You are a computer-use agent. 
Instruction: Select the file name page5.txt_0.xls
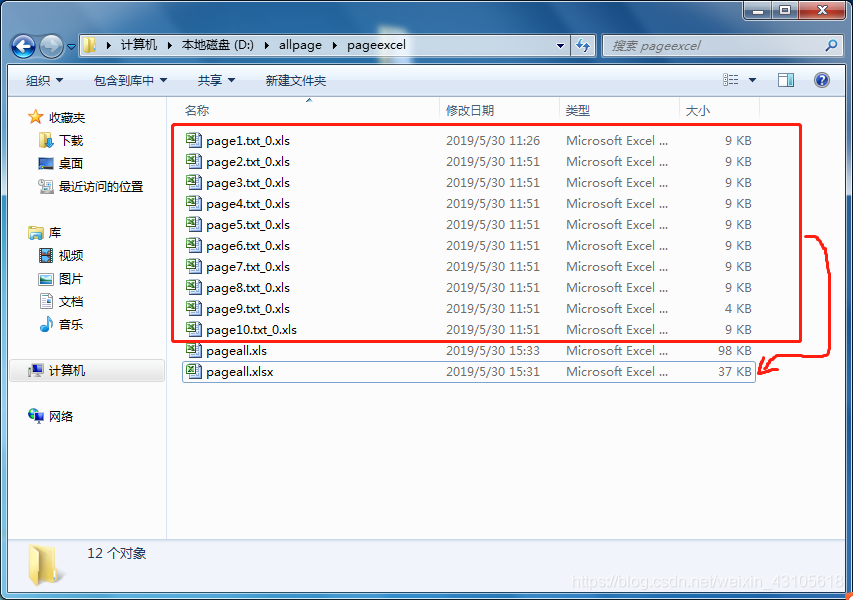[248, 225]
